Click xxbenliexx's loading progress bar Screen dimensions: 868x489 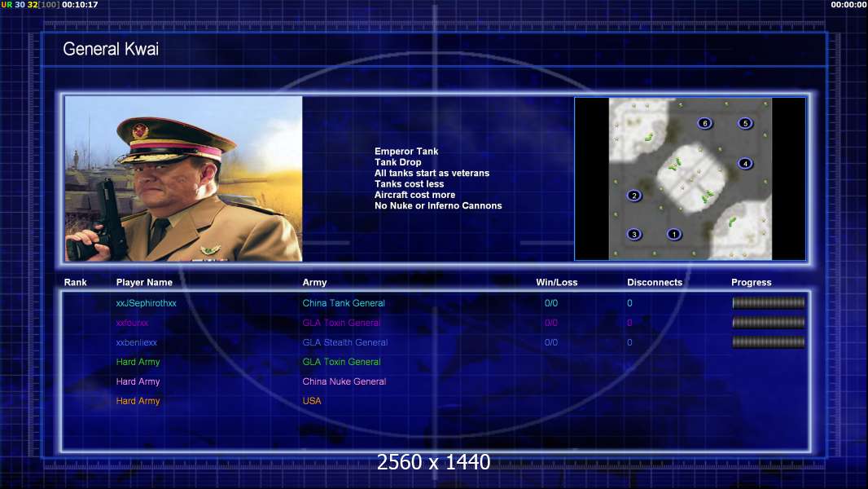[769, 342]
